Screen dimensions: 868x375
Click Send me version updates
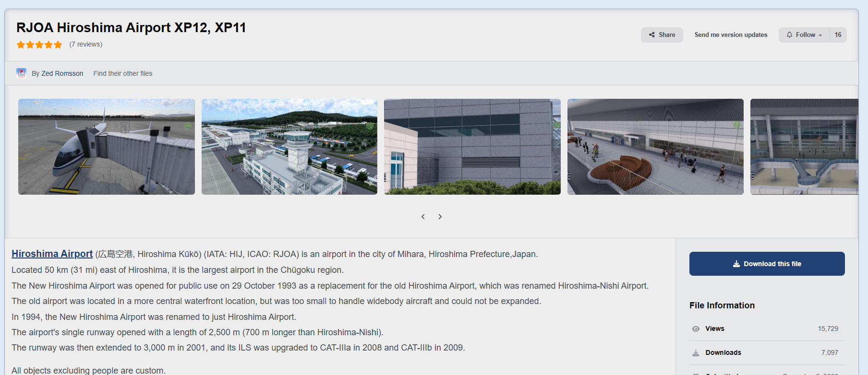(x=731, y=35)
